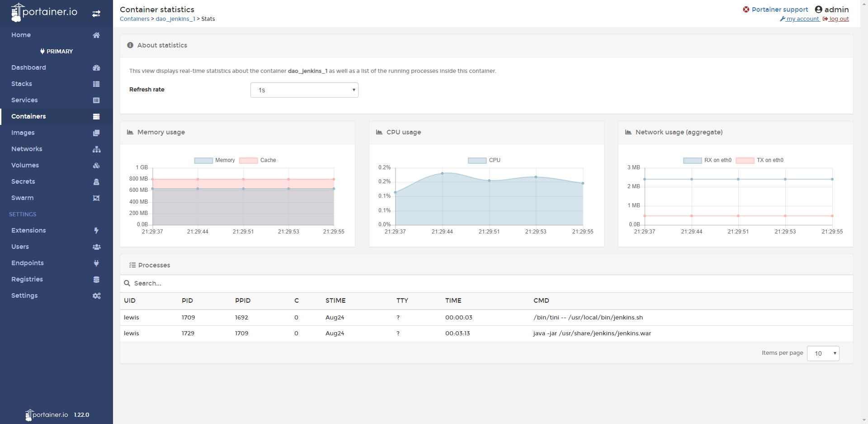This screenshot has height=424, width=868.
Task: Open Images menu item
Action: point(23,133)
